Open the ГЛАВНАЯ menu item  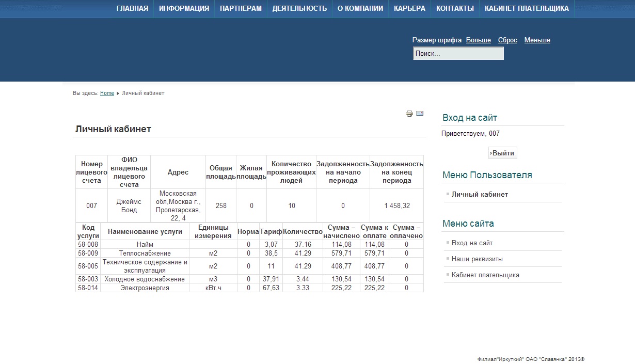(132, 8)
